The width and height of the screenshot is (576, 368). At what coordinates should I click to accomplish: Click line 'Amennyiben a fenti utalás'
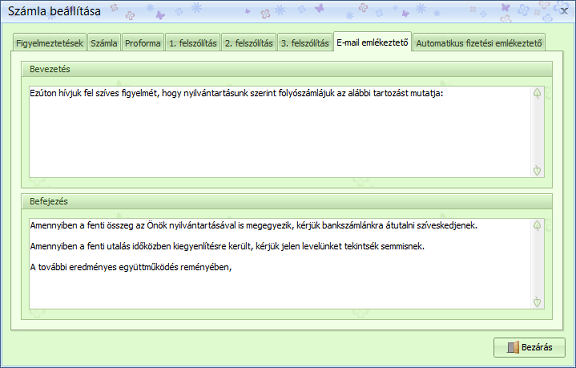coord(227,246)
